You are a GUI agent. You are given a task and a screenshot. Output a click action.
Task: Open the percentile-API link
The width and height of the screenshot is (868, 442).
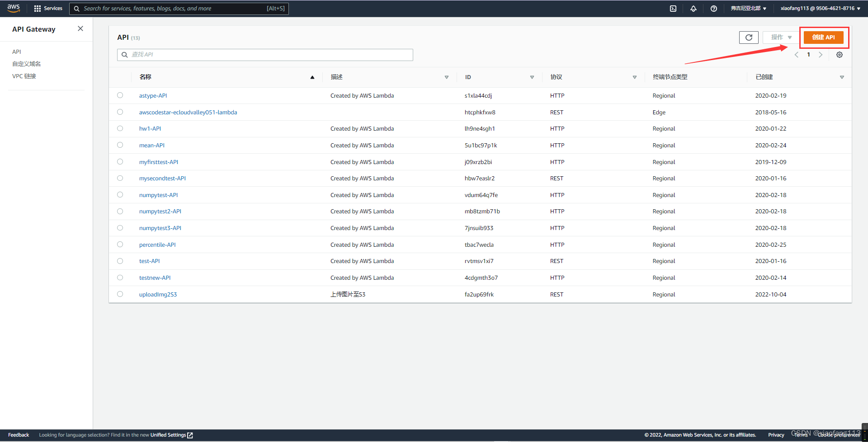tap(157, 245)
